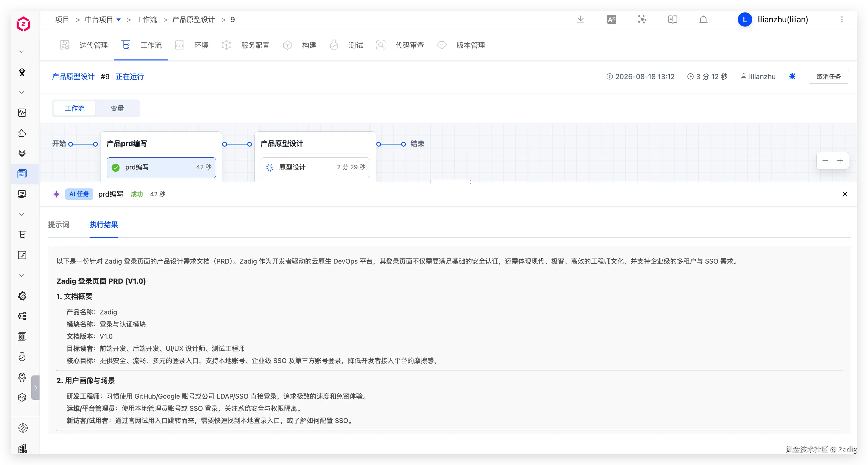Switch to the 测试 tab
This screenshot has height=465, width=868.
(346, 45)
